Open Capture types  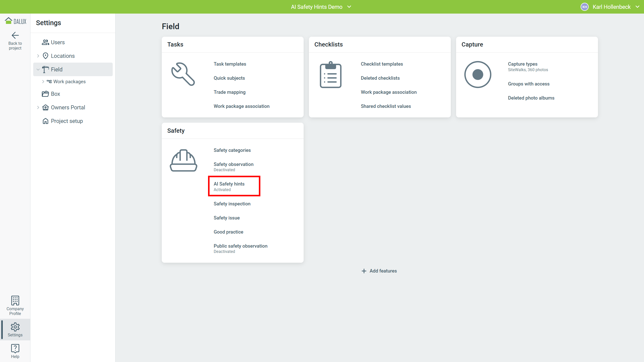[522, 64]
